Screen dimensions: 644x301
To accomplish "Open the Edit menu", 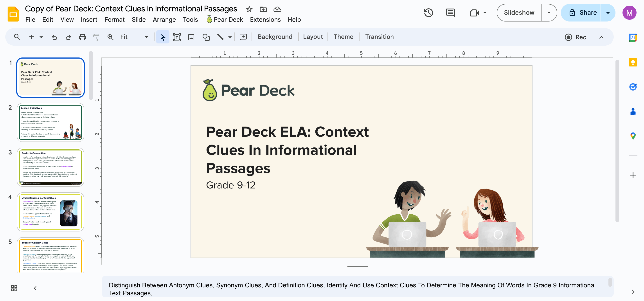I will click(x=48, y=20).
